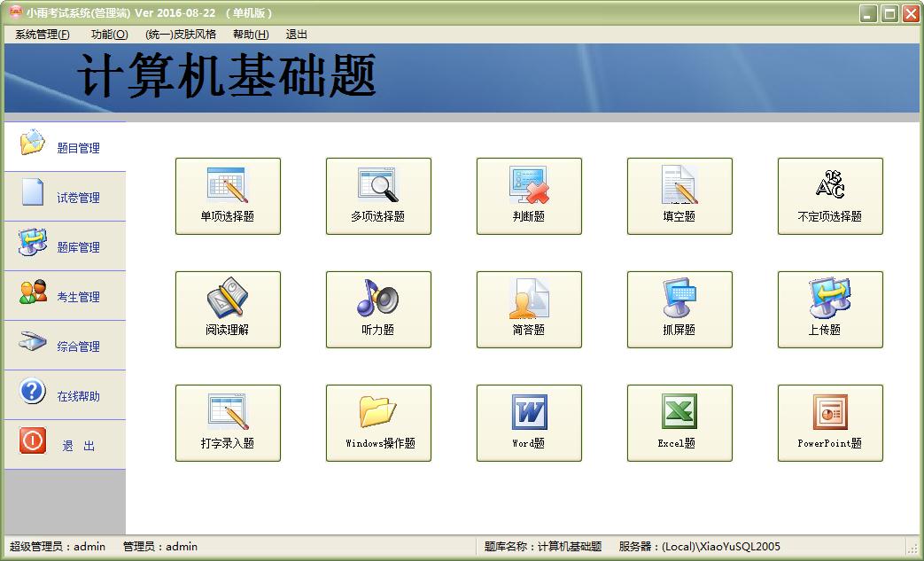Maximize the 小雨考试系统 window
The image size is (924, 561).
click(889, 13)
